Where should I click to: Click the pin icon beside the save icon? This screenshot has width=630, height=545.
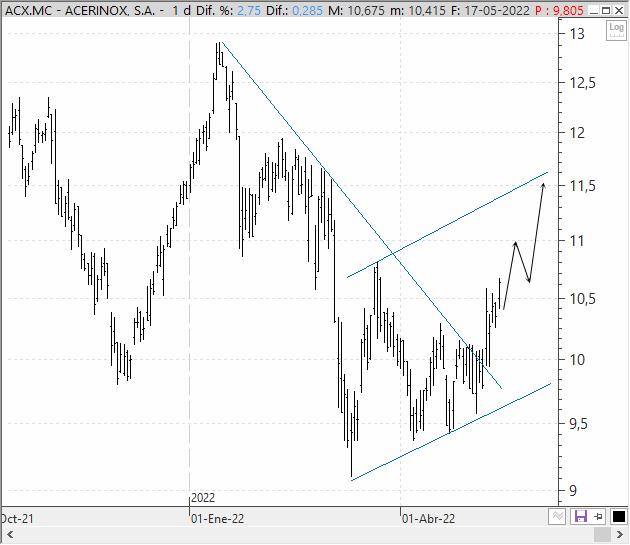click(598, 516)
